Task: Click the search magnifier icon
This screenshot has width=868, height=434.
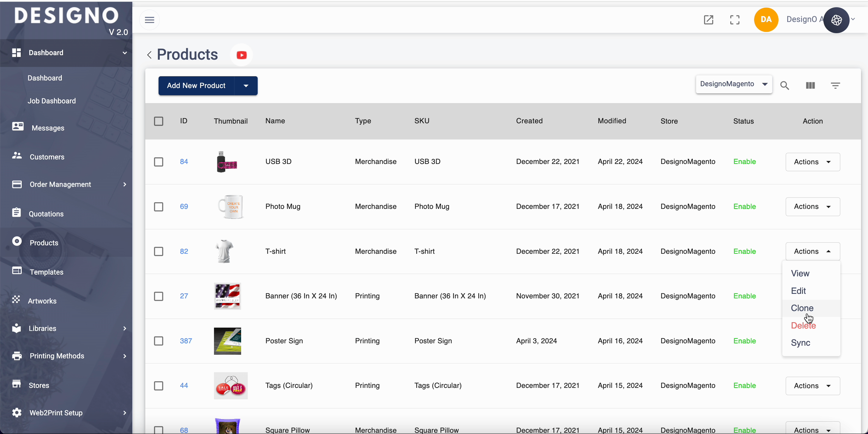Action: (785, 86)
